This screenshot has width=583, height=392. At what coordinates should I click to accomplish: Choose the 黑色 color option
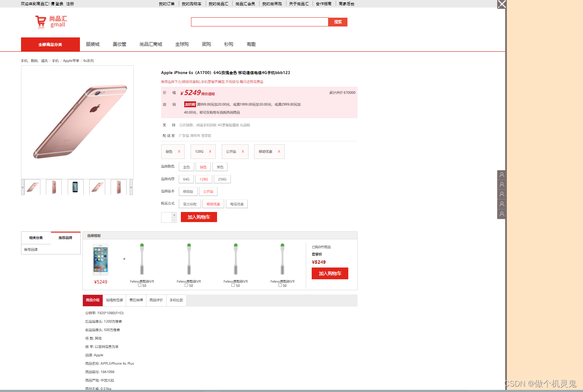point(220,167)
